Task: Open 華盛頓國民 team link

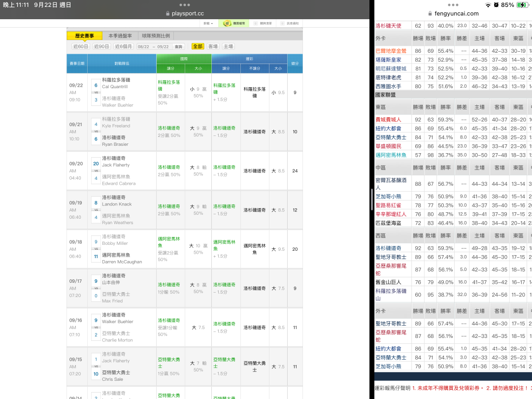Action: [x=388, y=146]
